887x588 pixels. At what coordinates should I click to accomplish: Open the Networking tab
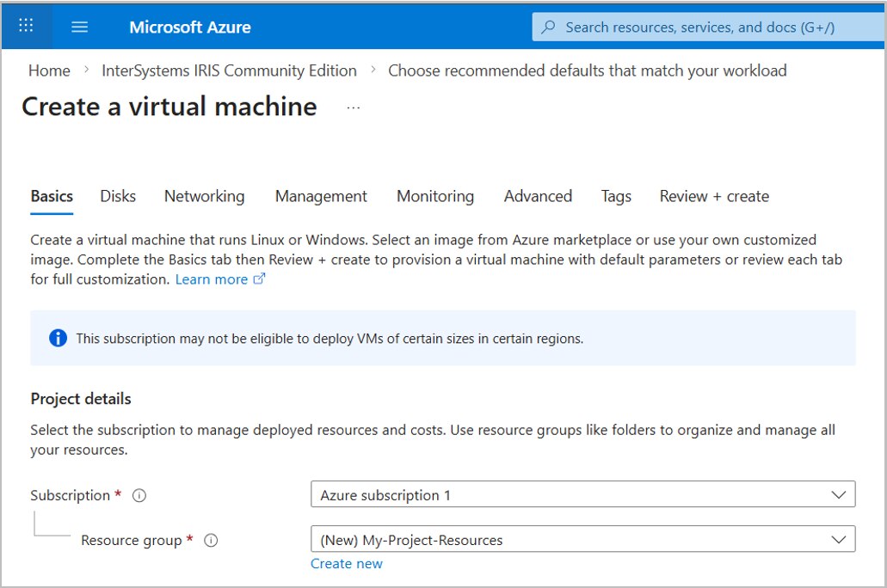click(x=204, y=196)
